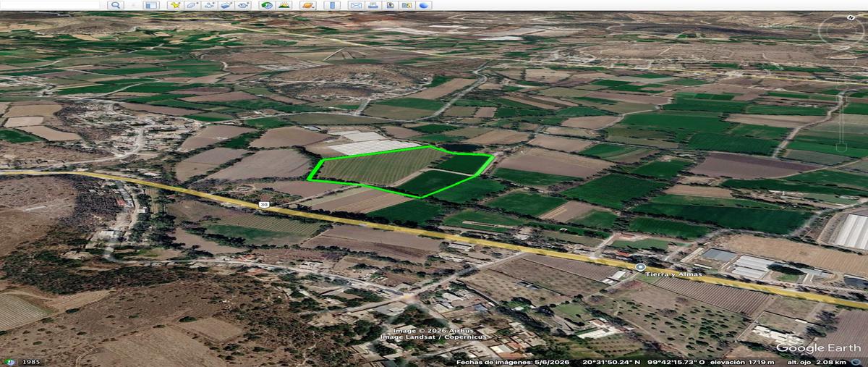The width and height of the screenshot is (868, 367).
Task: Select the Add Image Overlay tool
Action: tap(226, 5)
